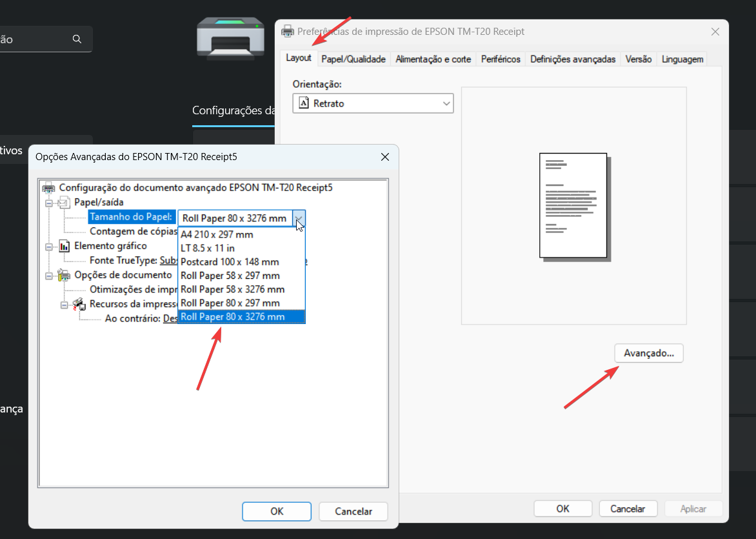Click the Elemento gráfico label
The image size is (756, 539).
click(x=110, y=246)
